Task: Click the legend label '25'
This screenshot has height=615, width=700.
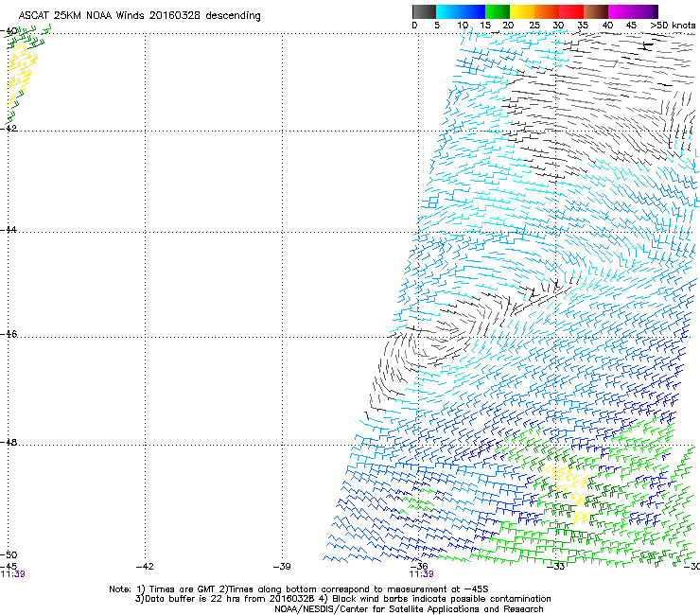Action: 534,26
